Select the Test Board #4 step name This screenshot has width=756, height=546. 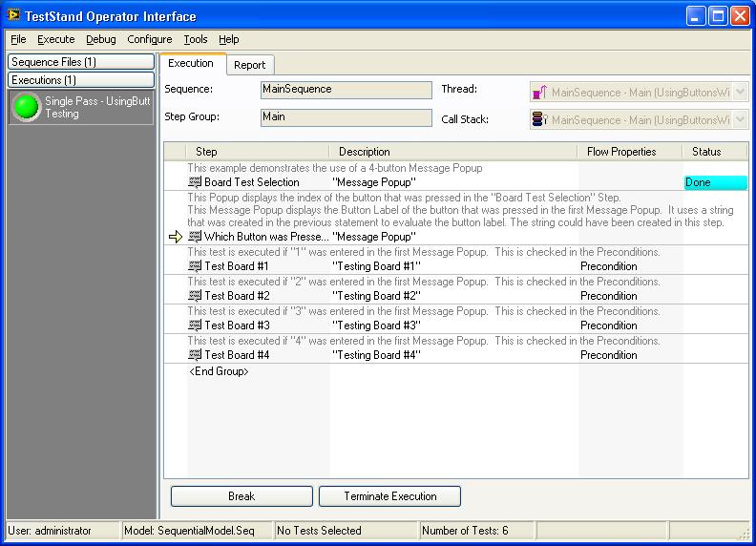point(237,355)
